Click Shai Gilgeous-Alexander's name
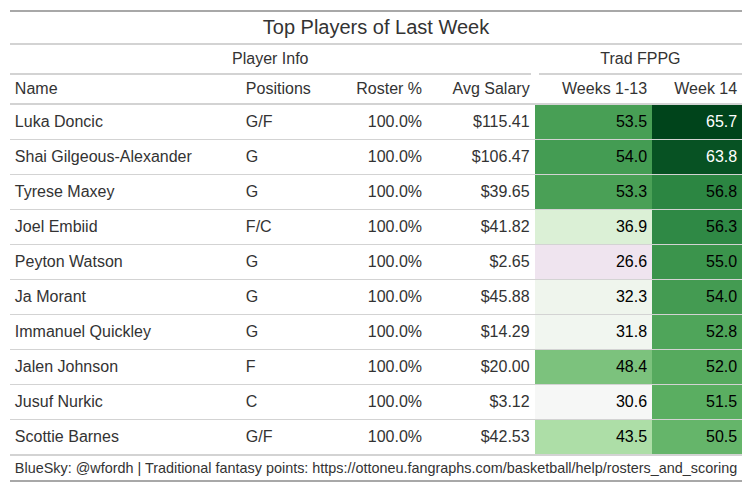The image size is (752, 492). coord(103,157)
